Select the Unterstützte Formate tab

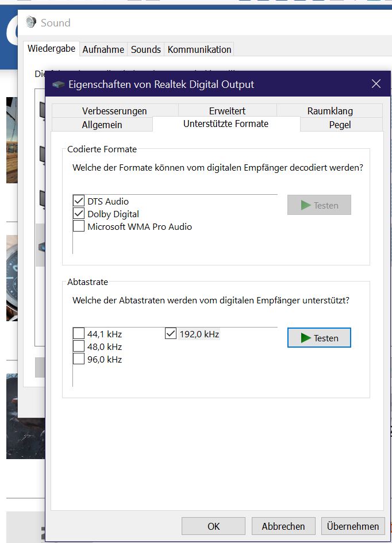226,124
